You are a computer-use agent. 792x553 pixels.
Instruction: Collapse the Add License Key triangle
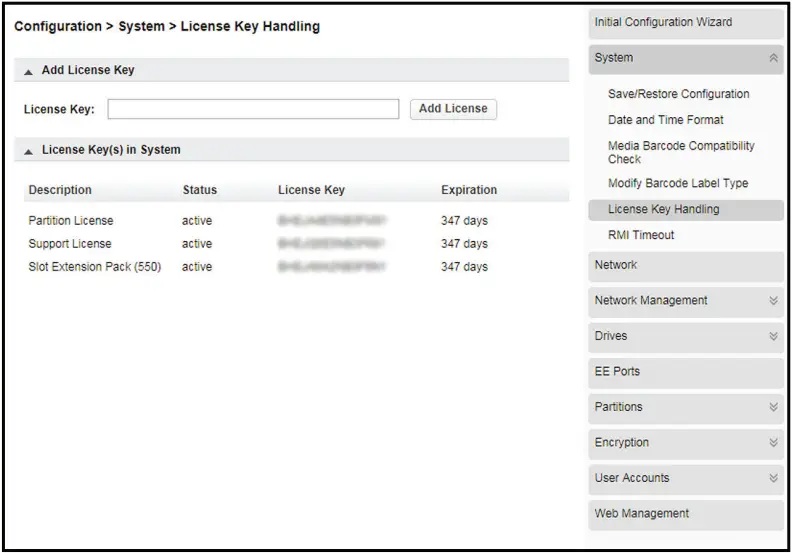click(x=28, y=72)
